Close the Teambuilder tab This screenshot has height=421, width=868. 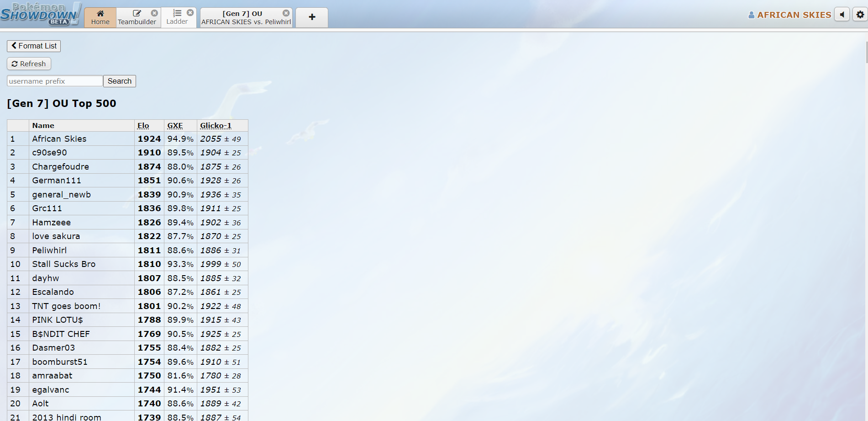(x=154, y=13)
